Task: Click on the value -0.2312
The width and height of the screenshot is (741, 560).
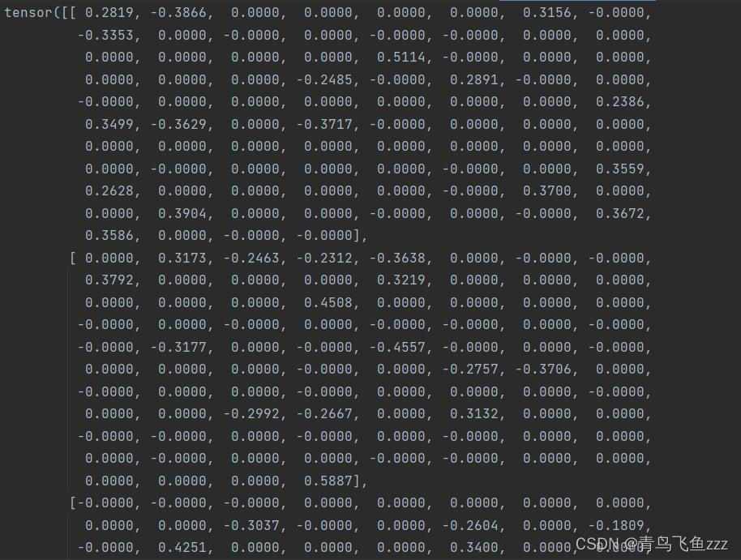Action: 324,258
